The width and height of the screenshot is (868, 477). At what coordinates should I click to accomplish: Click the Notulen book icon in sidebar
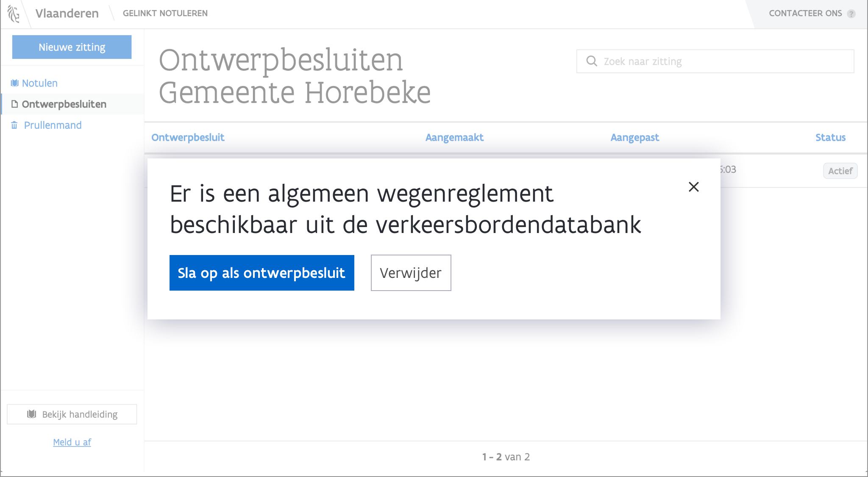tap(15, 83)
